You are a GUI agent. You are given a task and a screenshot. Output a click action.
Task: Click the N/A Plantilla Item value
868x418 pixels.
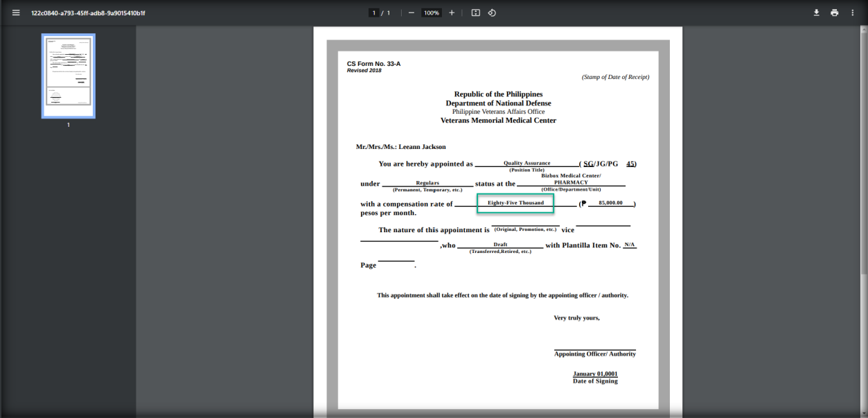(629, 245)
